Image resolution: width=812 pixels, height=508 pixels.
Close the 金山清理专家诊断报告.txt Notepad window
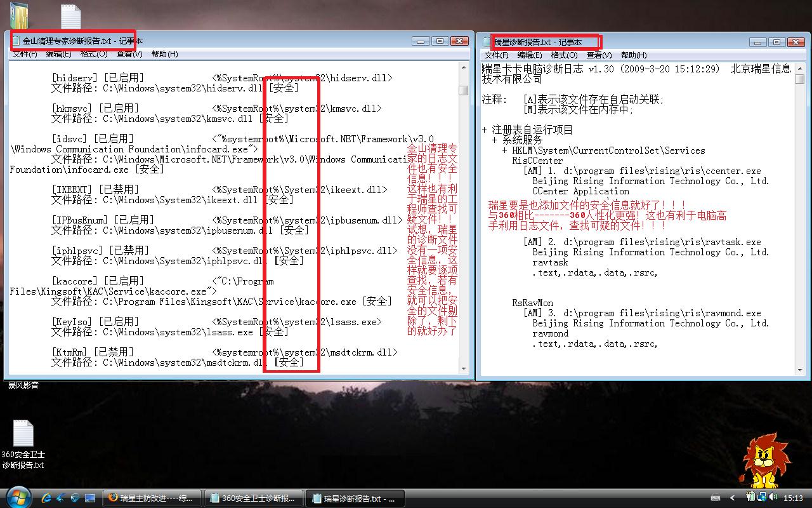tap(460, 41)
